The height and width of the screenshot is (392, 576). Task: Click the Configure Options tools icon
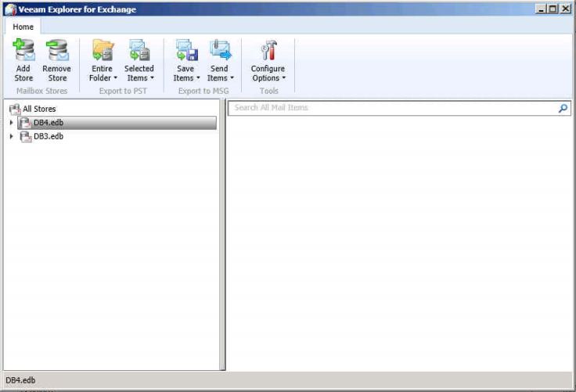click(x=268, y=50)
